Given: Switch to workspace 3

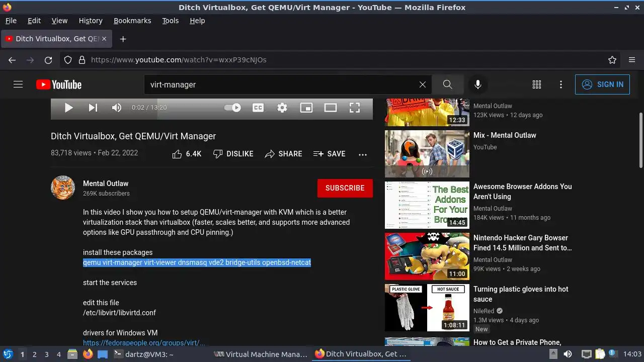Looking at the screenshot, I should (x=46, y=354).
